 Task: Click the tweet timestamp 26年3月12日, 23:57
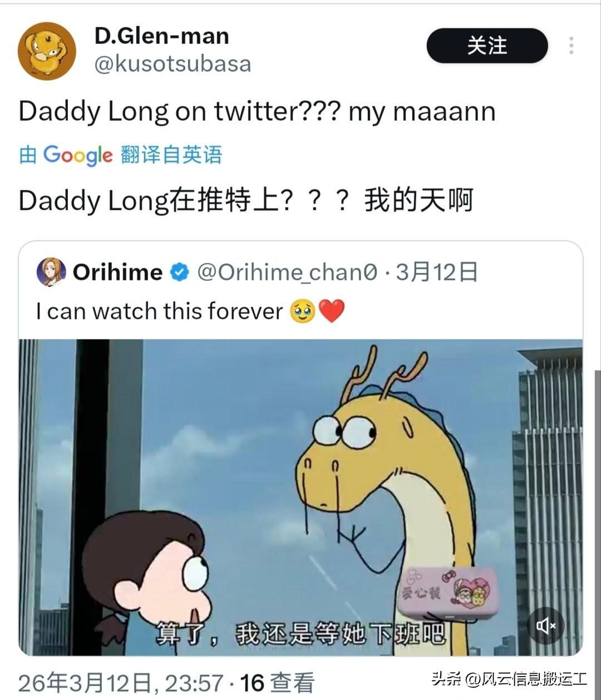121,683
